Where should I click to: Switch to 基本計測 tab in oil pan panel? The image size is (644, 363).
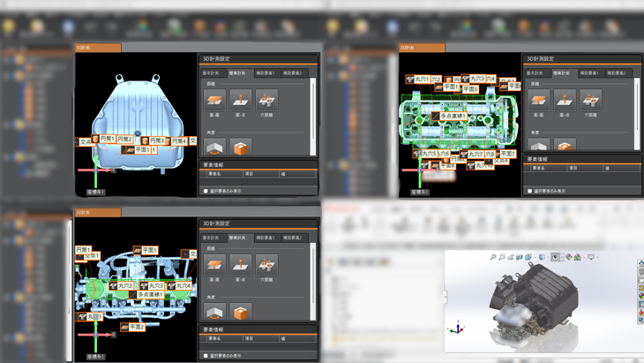[x=211, y=73]
